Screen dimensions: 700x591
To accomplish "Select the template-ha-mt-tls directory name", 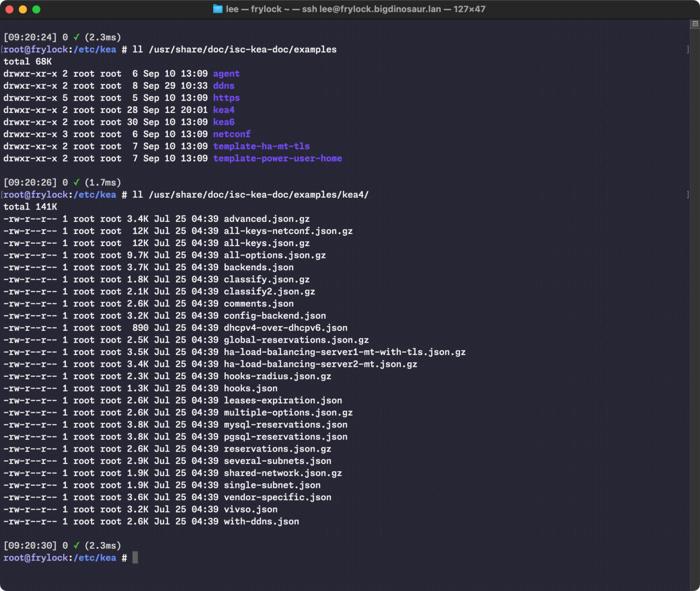I will tap(261, 146).
